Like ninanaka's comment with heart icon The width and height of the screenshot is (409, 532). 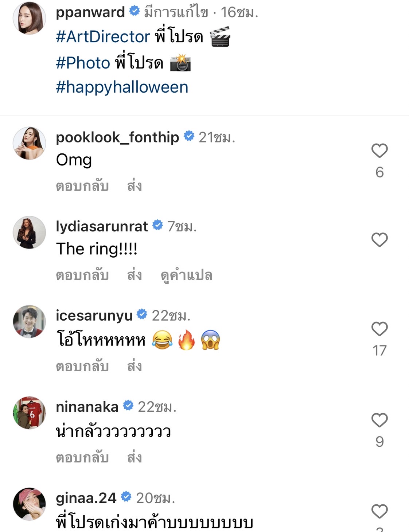[x=379, y=420]
